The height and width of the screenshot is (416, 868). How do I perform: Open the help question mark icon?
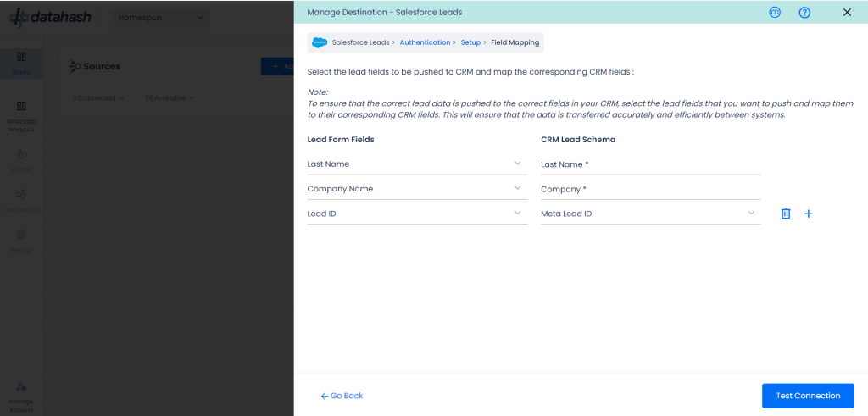click(x=805, y=12)
